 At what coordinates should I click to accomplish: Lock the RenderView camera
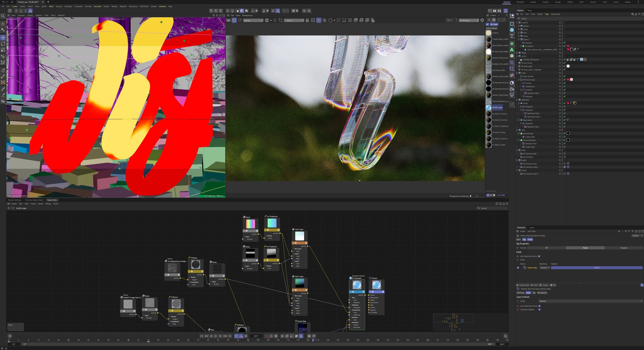point(307,20)
